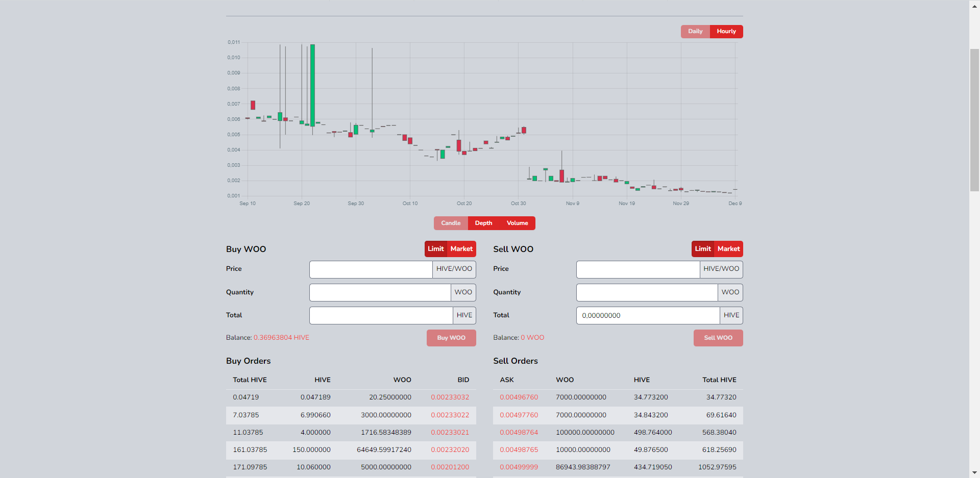Focus the Buy WOO Price input
980x478 pixels.
point(371,269)
